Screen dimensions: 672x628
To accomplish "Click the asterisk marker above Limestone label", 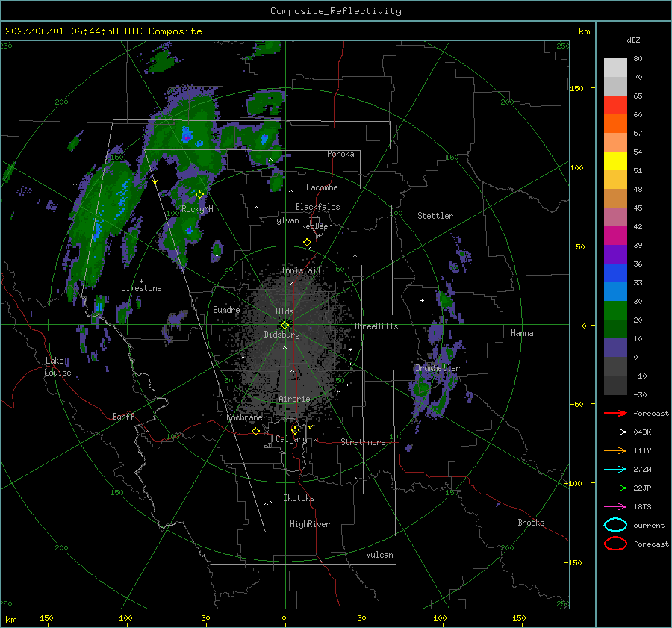I will [141, 282].
